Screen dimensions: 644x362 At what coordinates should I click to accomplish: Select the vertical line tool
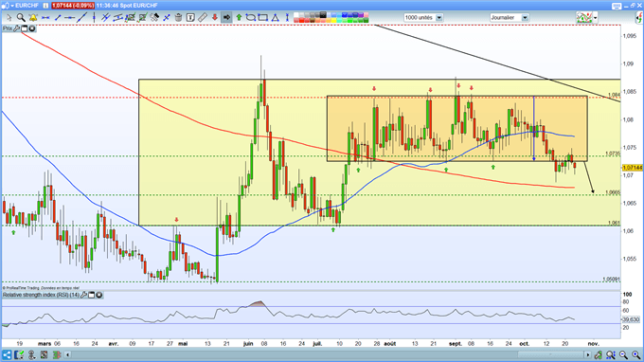coord(94,17)
